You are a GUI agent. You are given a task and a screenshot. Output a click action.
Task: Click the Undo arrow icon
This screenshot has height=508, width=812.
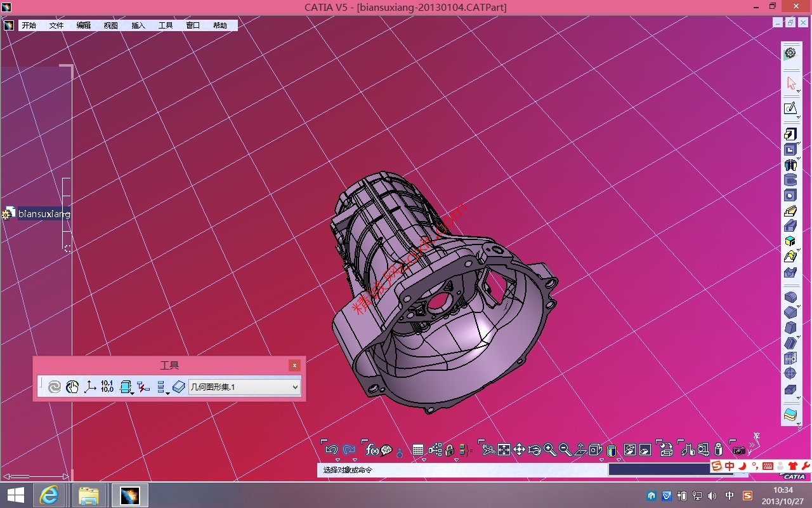coord(331,450)
